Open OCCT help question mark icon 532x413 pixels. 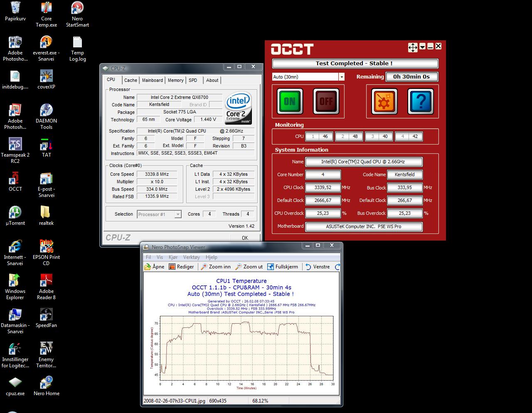pyautogui.click(x=420, y=101)
